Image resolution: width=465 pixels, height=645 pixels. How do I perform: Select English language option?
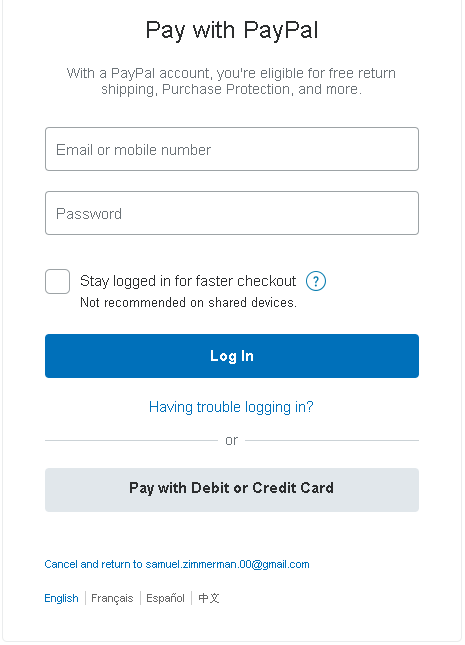[61, 598]
